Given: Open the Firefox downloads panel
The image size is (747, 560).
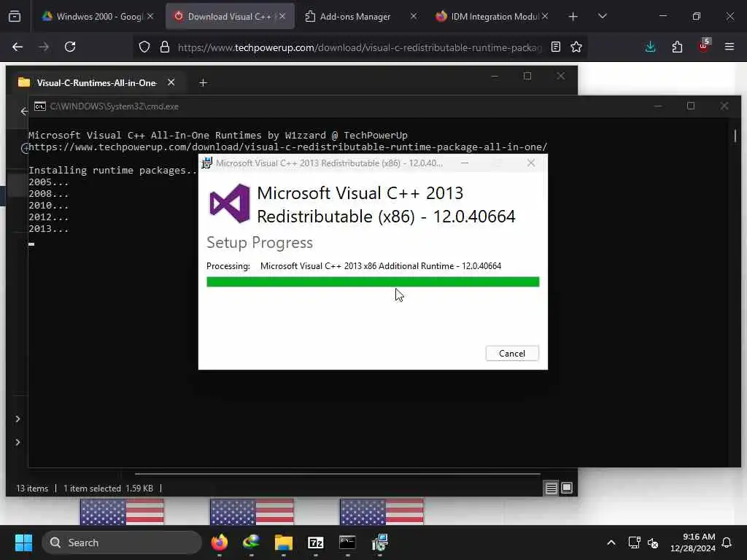Looking at the screenshot, I should pos(650,47).
